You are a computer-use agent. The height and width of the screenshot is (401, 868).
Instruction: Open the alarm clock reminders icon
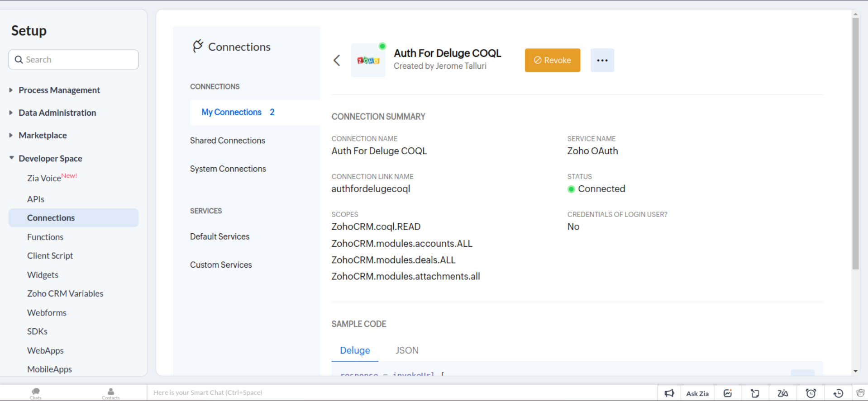coord(811,393)
